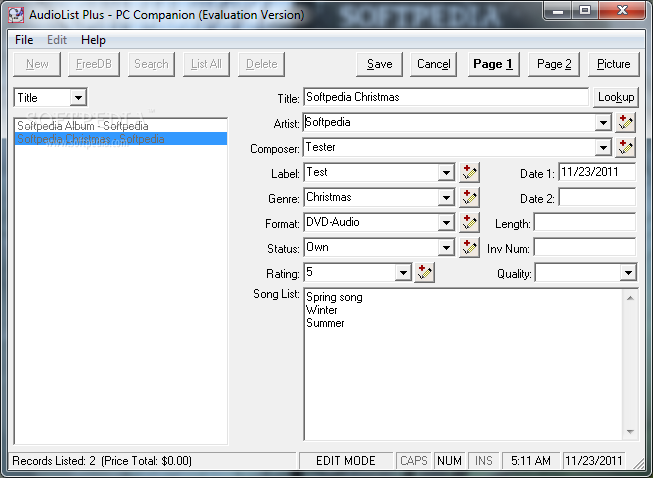The width and height of the screenshot is (653, 478).
Task: Click the List All button
Action: [206, 64]
